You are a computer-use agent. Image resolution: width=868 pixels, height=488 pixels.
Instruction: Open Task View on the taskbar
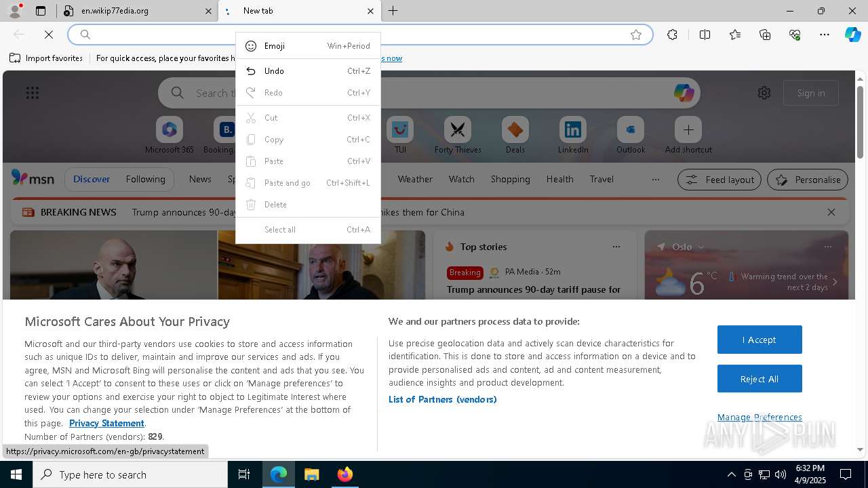click(244, 474)
